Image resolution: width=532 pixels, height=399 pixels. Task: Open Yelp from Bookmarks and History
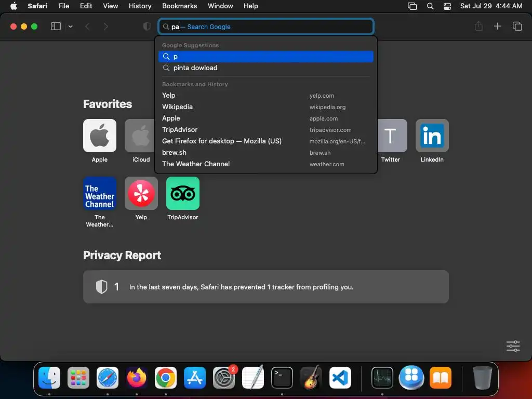[266, 96]
